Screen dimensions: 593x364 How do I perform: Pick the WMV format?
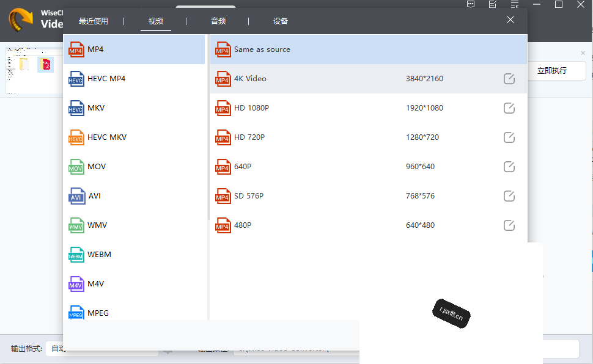point(134,225)
